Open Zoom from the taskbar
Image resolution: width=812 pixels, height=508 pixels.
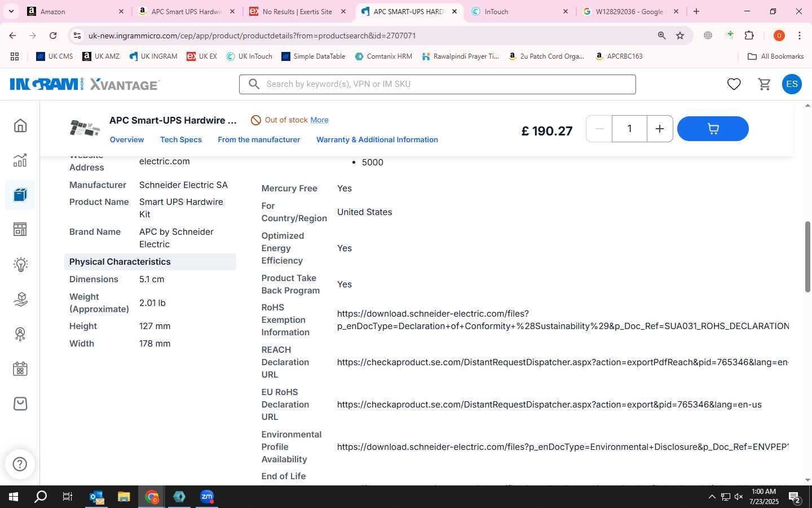click(207, 497)
